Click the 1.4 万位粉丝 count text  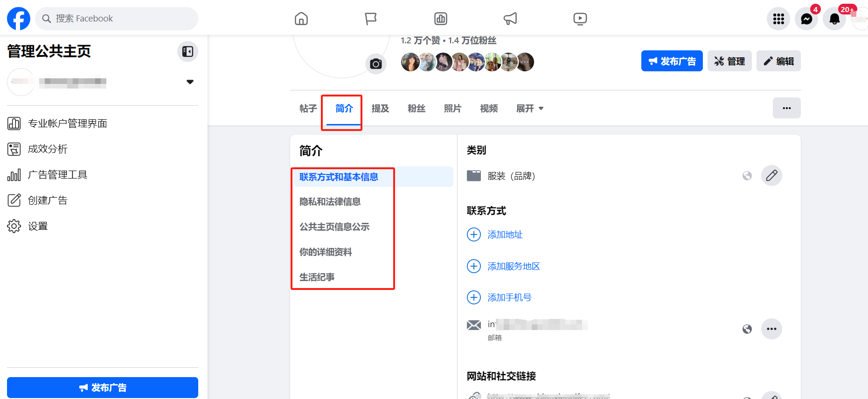click(x=472, y=41)
